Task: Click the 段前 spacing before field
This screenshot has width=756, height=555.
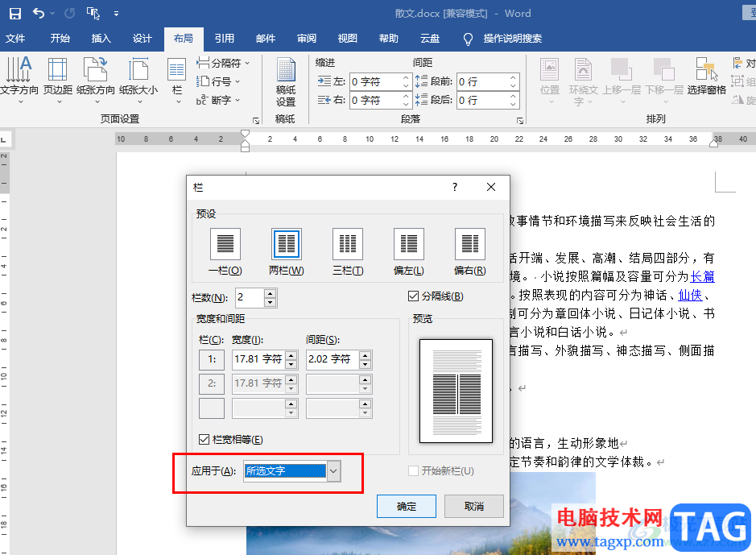Action: coord(482,82)
